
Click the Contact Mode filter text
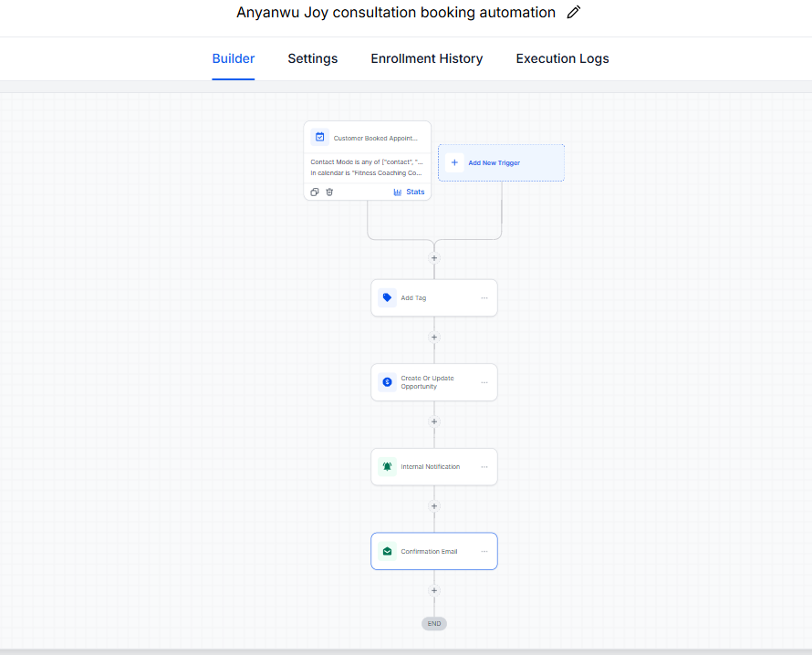click(366, 162)
